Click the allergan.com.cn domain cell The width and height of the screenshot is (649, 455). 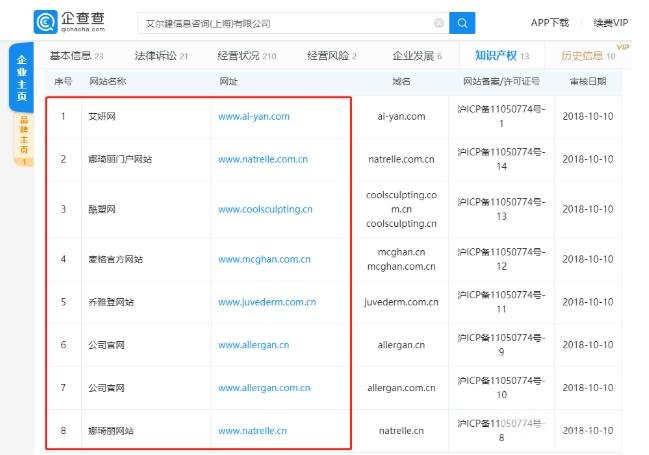pyautogui.click(x=401, y=388)
